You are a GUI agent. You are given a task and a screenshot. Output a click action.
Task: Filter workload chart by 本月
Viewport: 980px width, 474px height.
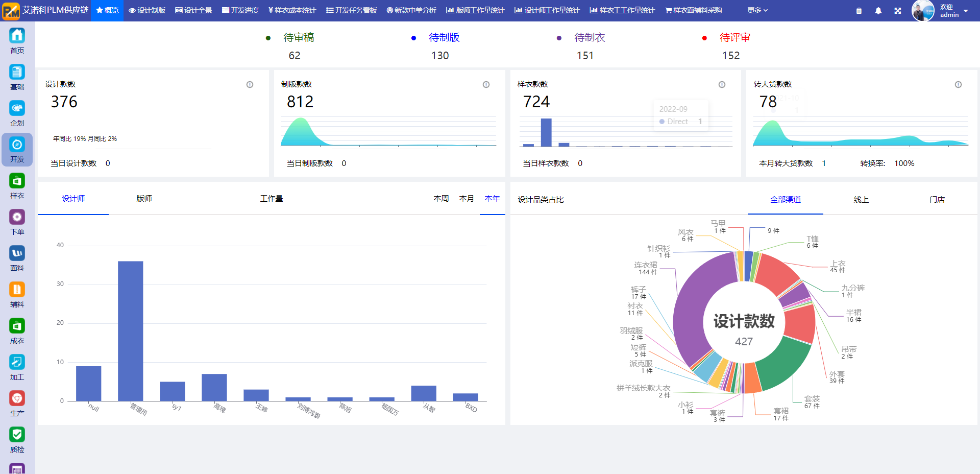tap(466, 199)
